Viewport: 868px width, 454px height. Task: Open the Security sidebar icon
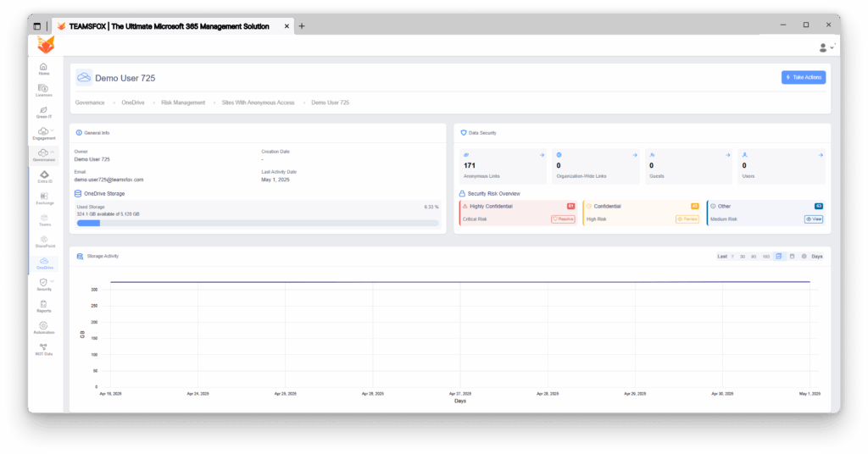(x=44, y=285)
